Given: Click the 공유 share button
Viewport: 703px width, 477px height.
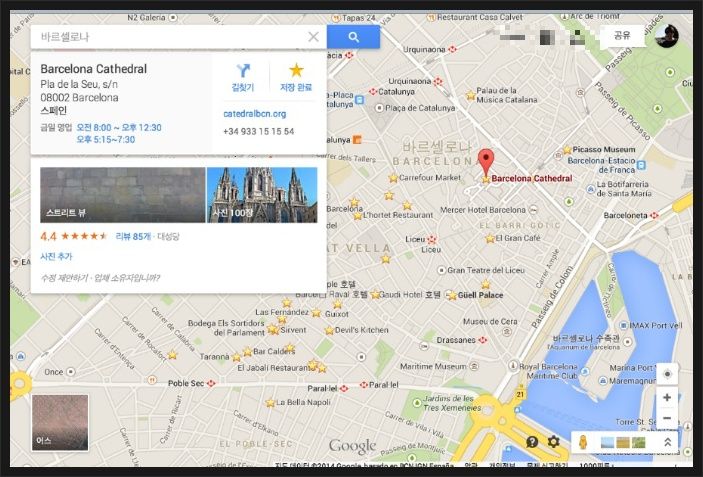Looking at the screenshot, I should (622, 35).
